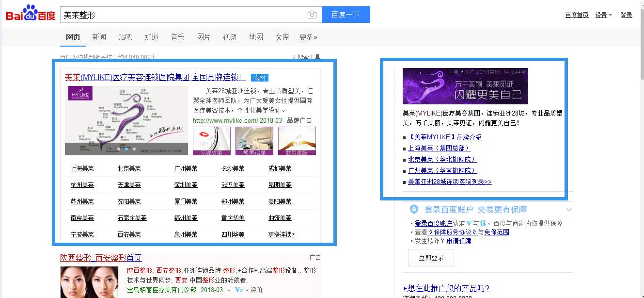Screen dimensions: 644x298
Task: Collapse the 登录百度账户 panel chevron
Action: pos(569,210)
